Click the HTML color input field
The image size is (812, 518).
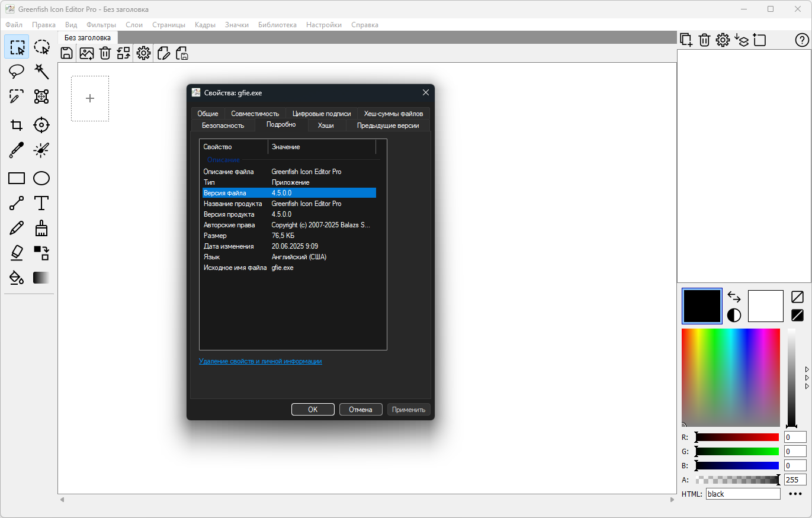(x=743, y=494)
